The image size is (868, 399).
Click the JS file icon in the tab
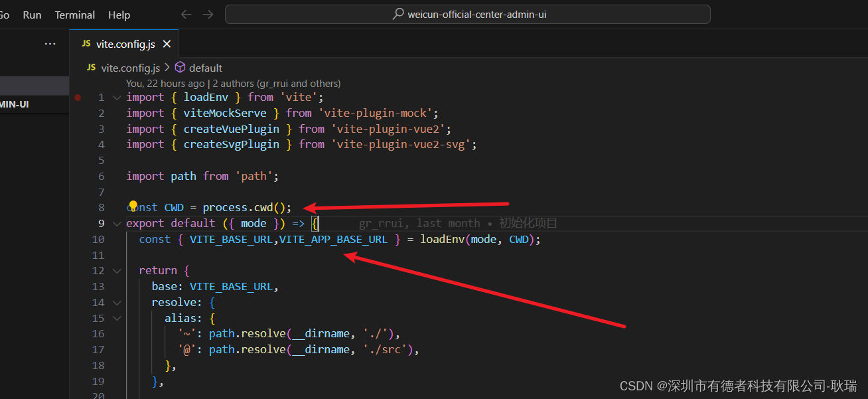pyautogui.click(x=86, y=44)
